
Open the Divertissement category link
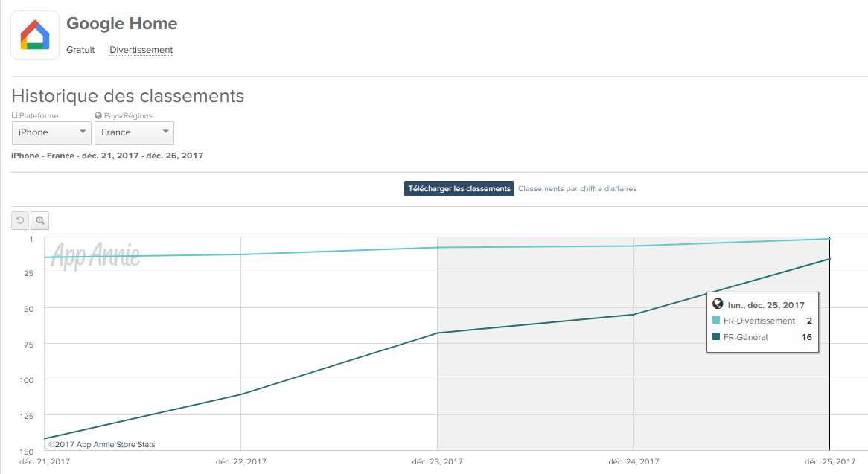coord(141,50)
